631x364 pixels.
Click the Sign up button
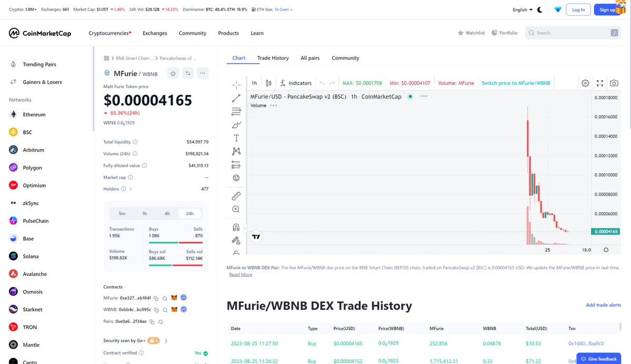click(x=607, y=9)
